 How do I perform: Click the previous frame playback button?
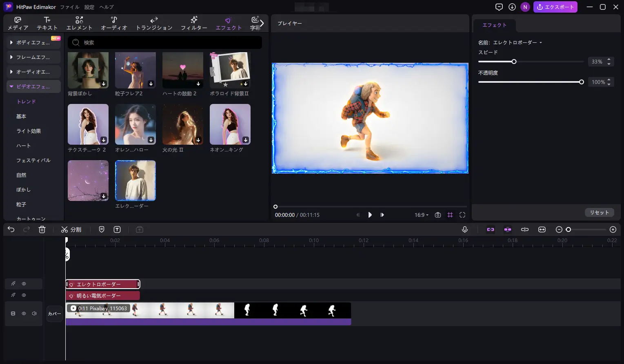(x=358, y=215)
